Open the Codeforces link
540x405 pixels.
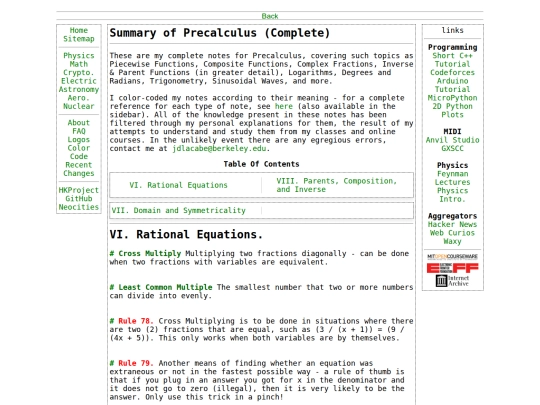452,72
